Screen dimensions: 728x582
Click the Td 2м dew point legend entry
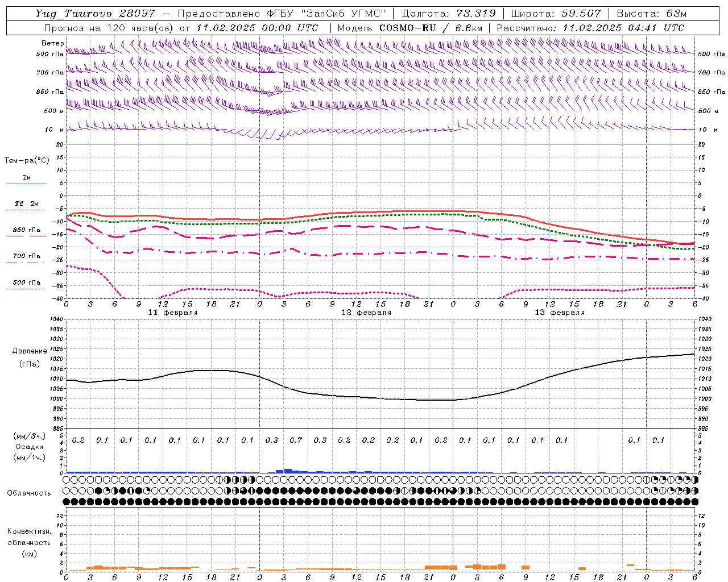(x=26, y=203)
